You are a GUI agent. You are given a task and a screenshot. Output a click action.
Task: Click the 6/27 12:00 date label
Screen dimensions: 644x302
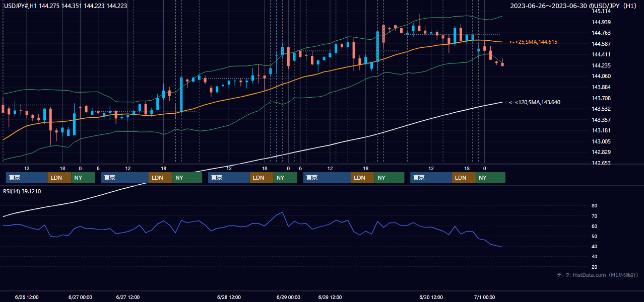pos(127,297)
